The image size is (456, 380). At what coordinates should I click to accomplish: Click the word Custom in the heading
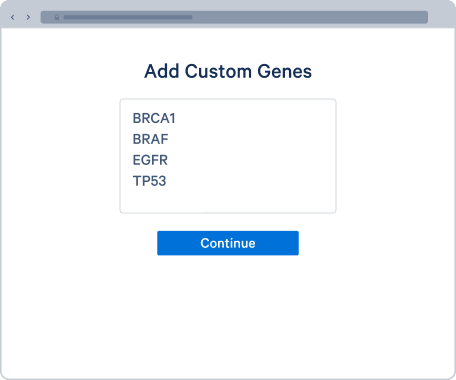click(218, 71)
